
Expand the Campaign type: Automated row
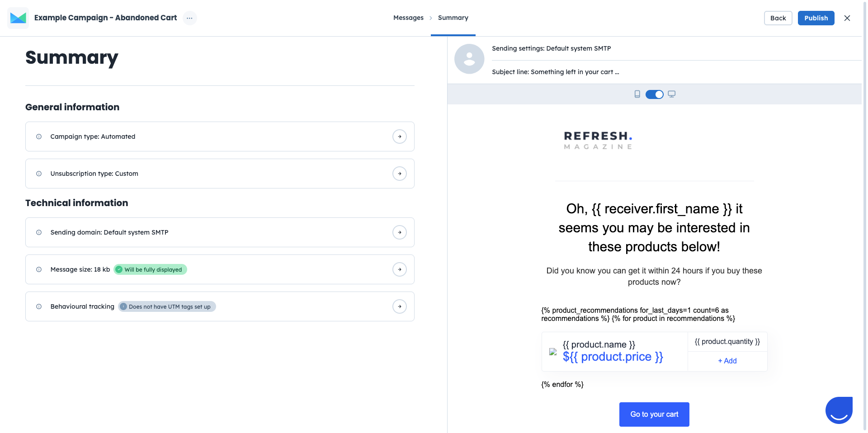(x=399, y=136)
